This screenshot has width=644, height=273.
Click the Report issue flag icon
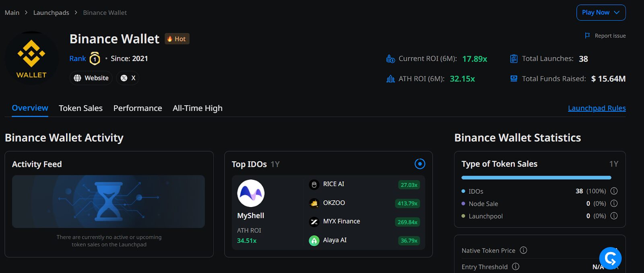pyautogui.click(x=587, y=36)
